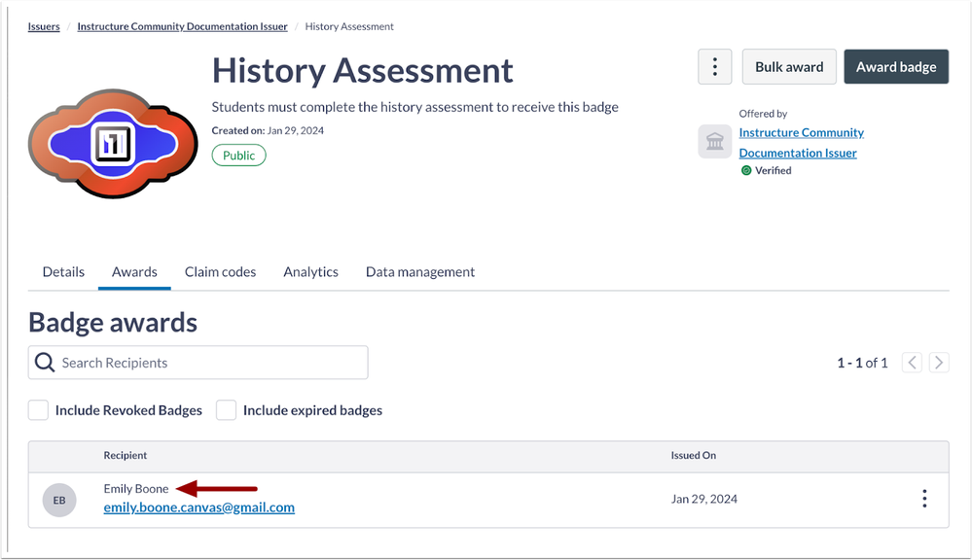The height and width of the screenshot is (560, 972).
Task: Go to next page of awards
Action: (939, 363)
